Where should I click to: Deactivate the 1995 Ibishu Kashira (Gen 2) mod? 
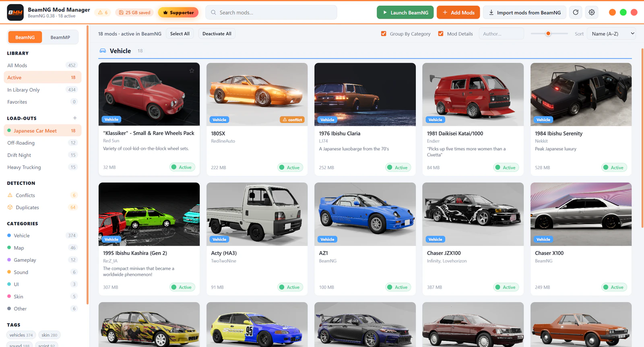point(182,287)
